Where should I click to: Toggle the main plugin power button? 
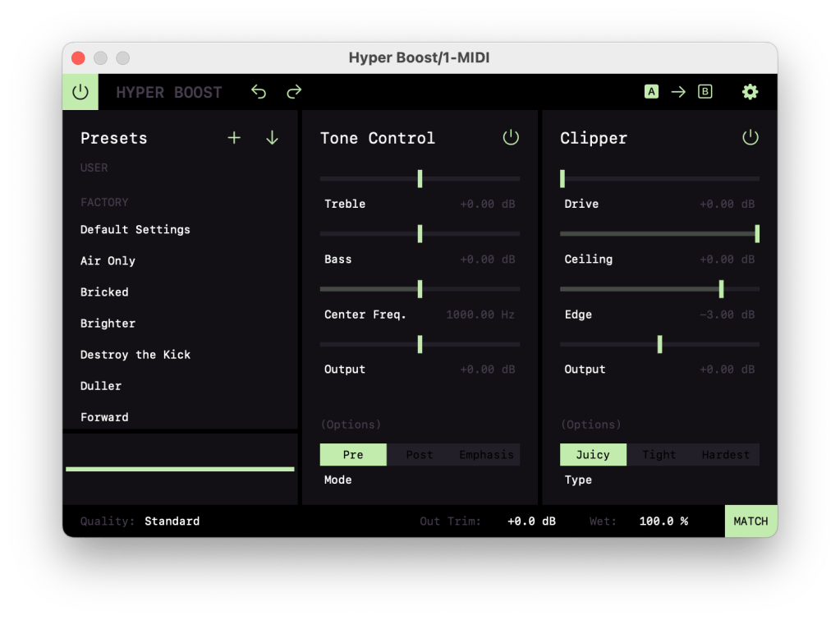pyautogui.click(x=80, y=92)
